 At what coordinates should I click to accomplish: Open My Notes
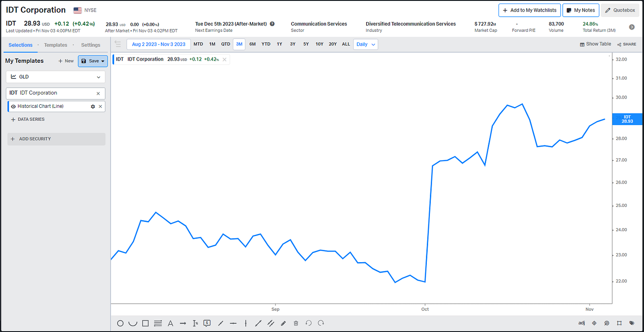tap(581, 10)
